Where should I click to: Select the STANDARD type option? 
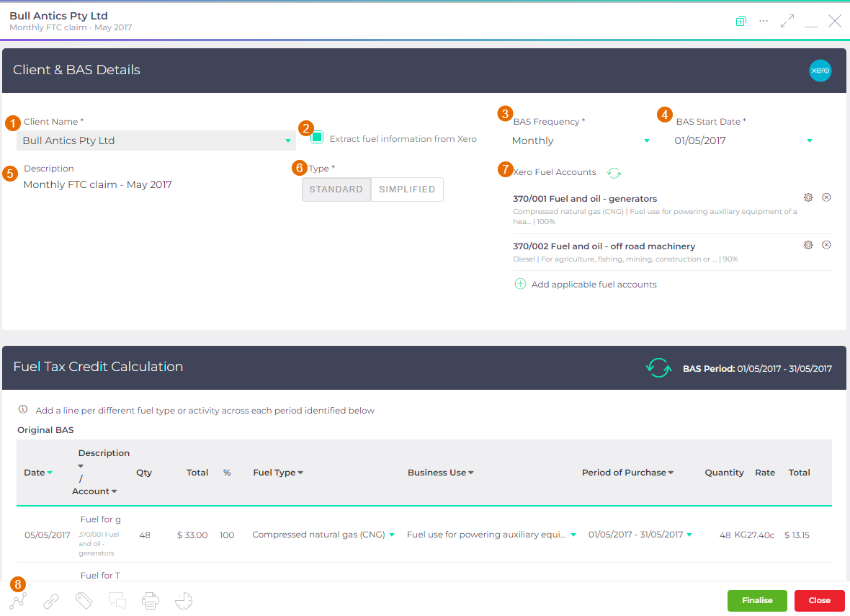[x=336, y=189]
